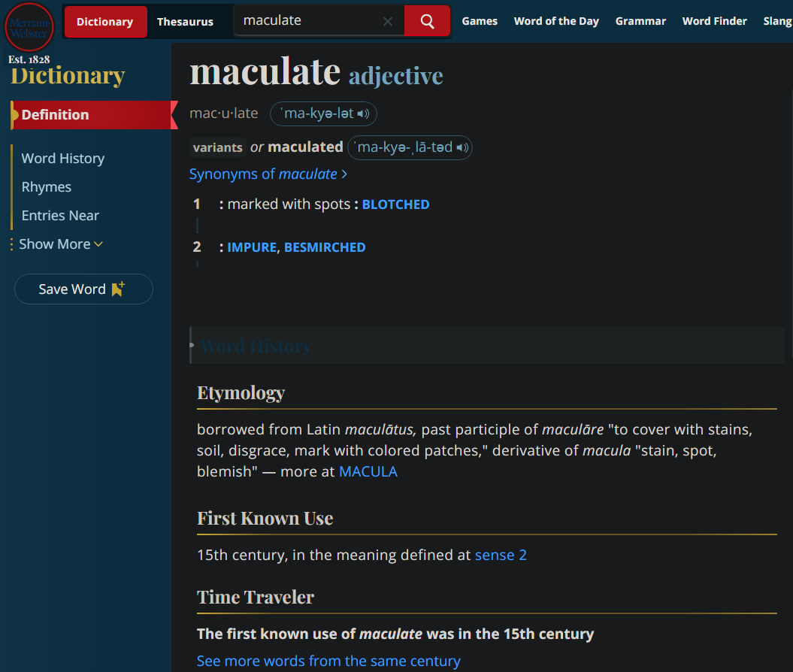Open the Grammar menu item

pyautogui.click(x=640, y=21)
